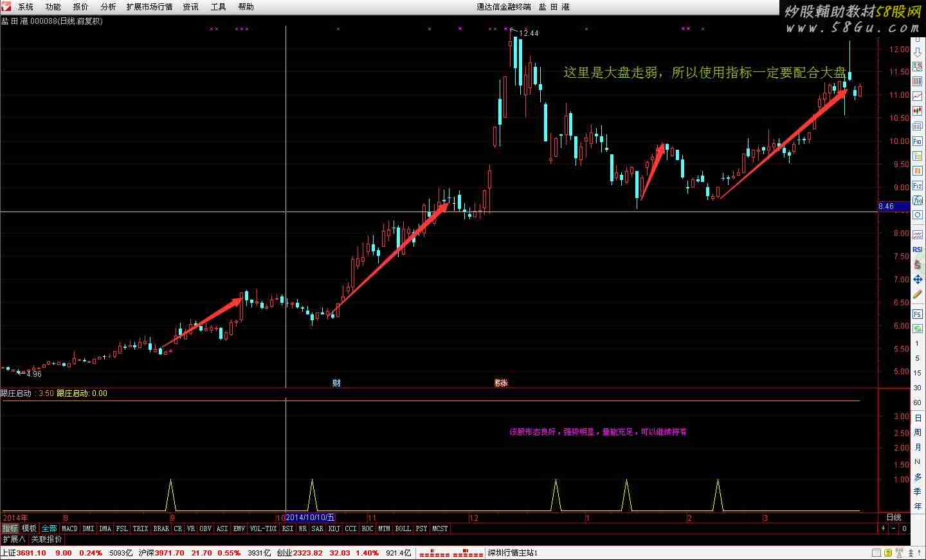
Task: Click the FS icon in right toolbar
Action: click(x=918, y=314)
